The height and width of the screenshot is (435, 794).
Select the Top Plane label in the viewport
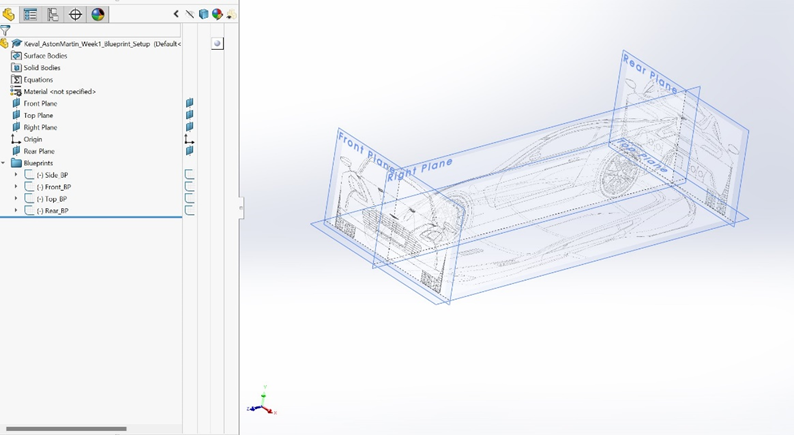point(642,154)
